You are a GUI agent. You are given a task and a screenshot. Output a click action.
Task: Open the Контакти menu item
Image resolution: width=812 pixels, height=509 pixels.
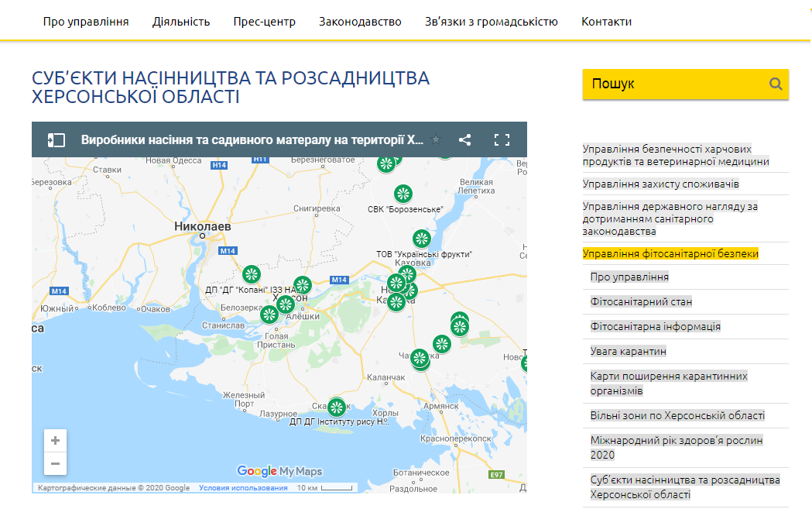605,22
